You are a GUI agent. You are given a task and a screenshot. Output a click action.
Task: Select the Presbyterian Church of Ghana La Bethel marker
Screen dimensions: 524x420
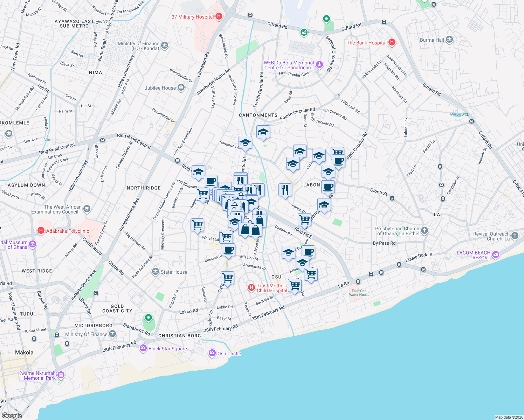click(424, 230)
